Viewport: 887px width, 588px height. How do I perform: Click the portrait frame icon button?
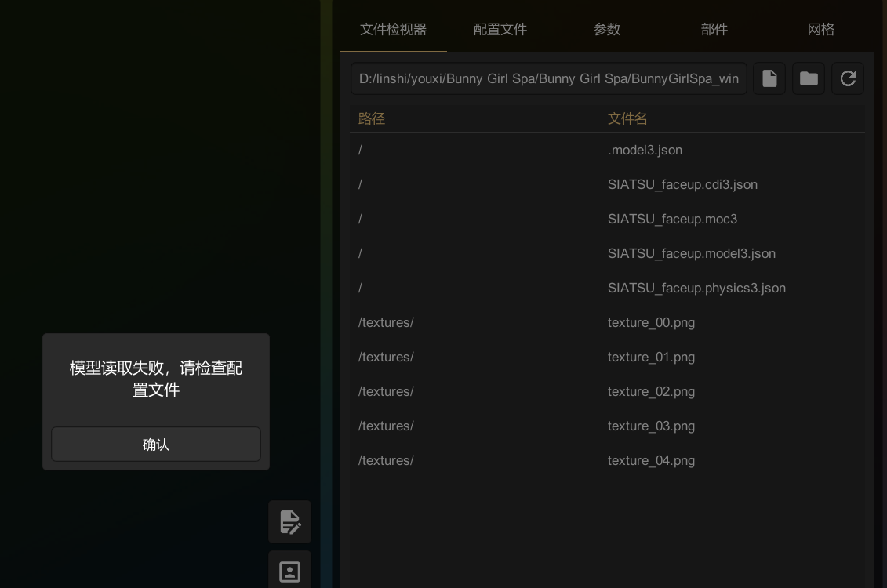click(x=290, y=572)
